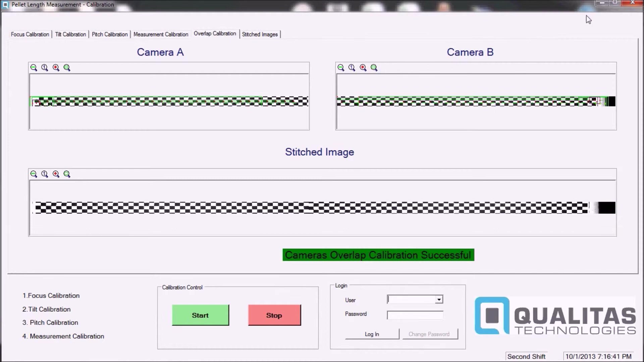644x362 pixels.
Task: Stop the calibration with the red button
Action: point(274,315)
